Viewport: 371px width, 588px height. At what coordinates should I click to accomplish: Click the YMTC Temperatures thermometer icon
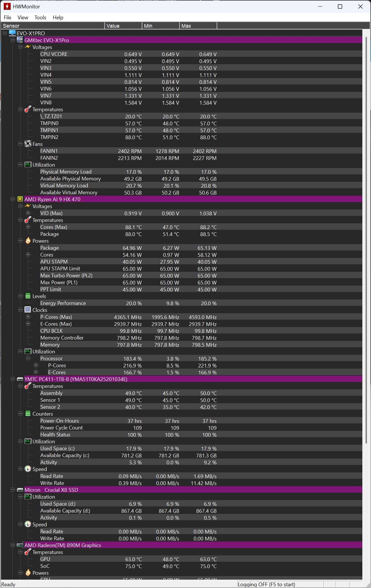tap(28, 386)
